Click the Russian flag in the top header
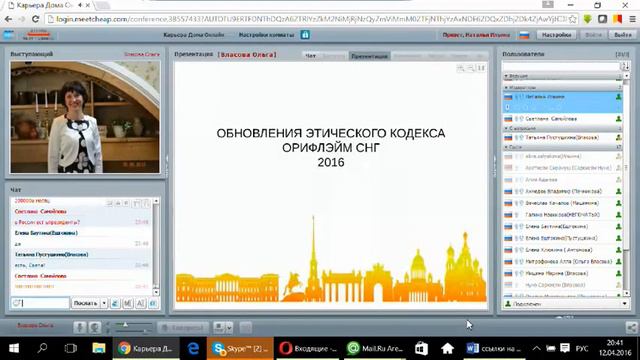 point(524,35)
